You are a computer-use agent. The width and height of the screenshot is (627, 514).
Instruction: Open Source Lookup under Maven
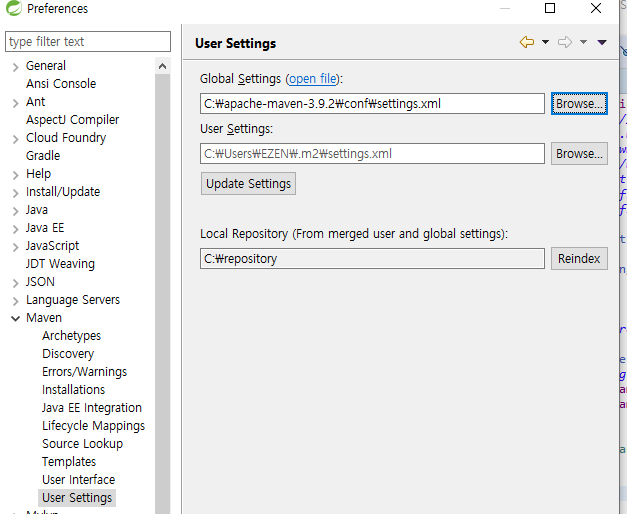[x=82, y=444]
